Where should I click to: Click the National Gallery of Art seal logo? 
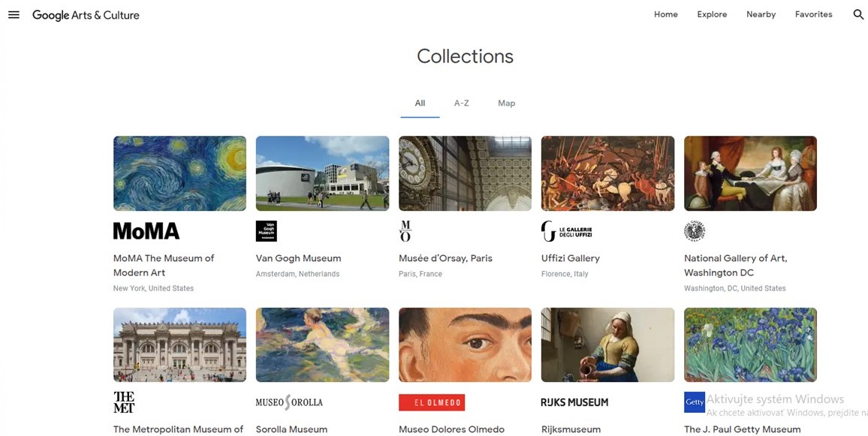[x=695, y=231]
